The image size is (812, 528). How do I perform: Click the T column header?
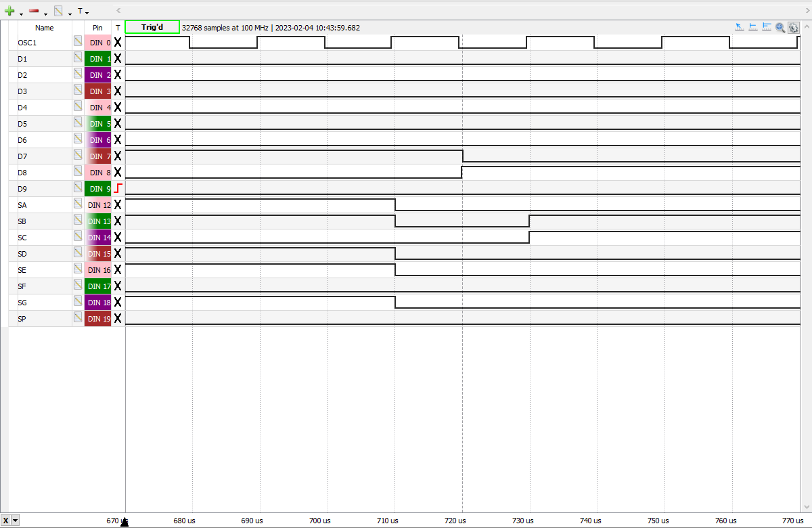coord(118,28)
